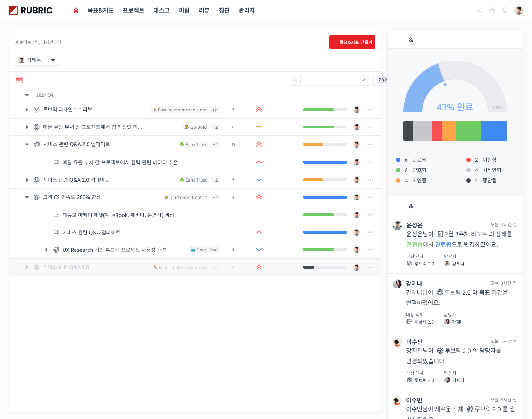The height and width of the screenshot is (419, 532).
Task: Open the 김태동 user selector dropdown
Action: point(37,60)
